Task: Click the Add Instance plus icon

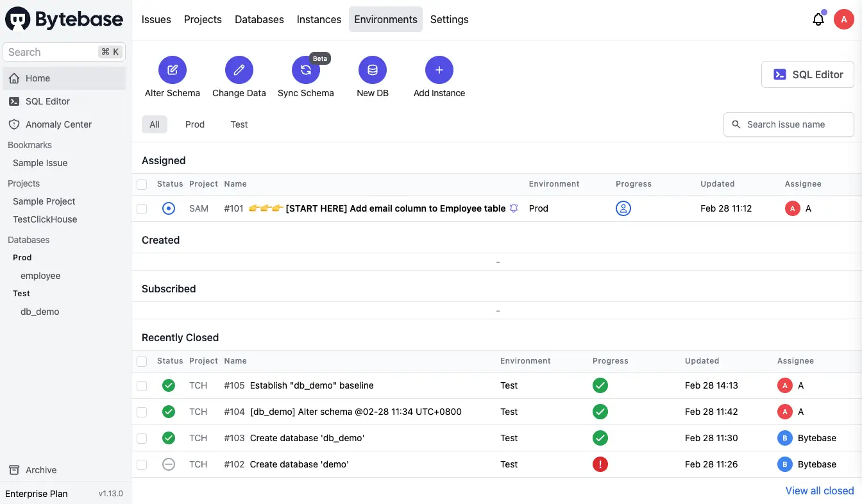Action: click(439, 70)
